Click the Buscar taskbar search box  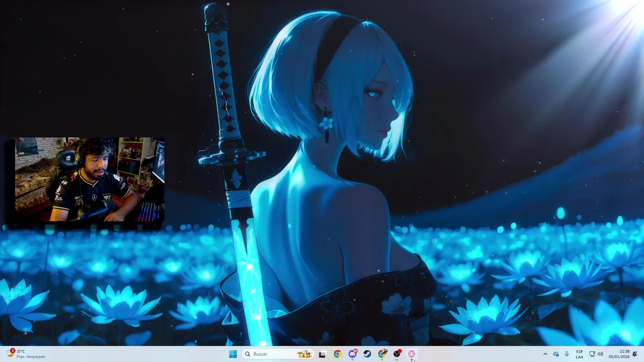278,354
